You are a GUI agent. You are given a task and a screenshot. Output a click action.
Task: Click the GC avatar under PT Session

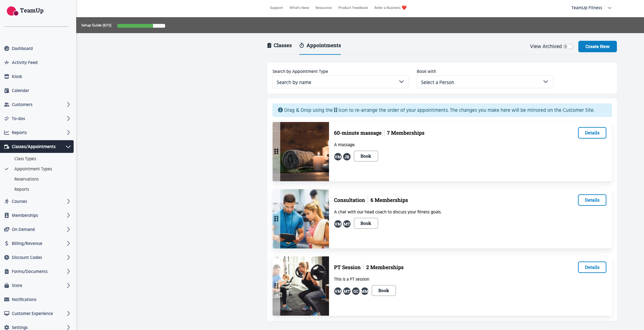356,291
